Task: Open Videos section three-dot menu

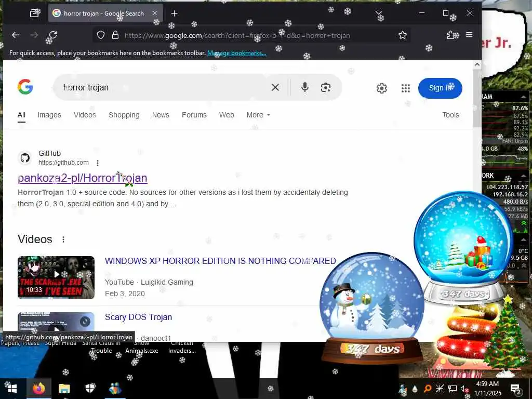Action: click(x=63, y=240)
